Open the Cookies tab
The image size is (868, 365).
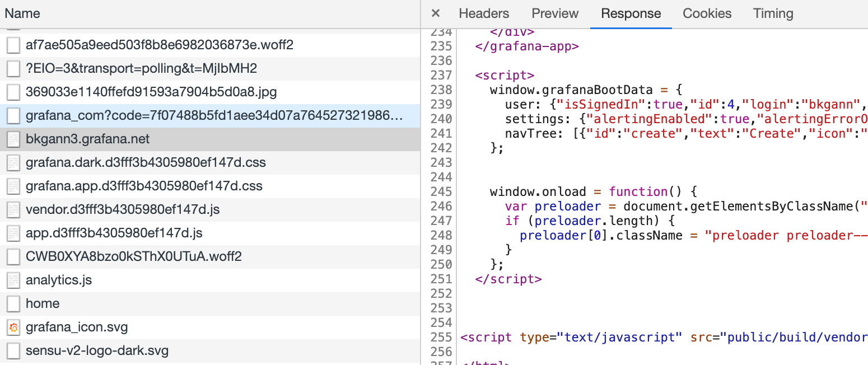pos(707,13)
